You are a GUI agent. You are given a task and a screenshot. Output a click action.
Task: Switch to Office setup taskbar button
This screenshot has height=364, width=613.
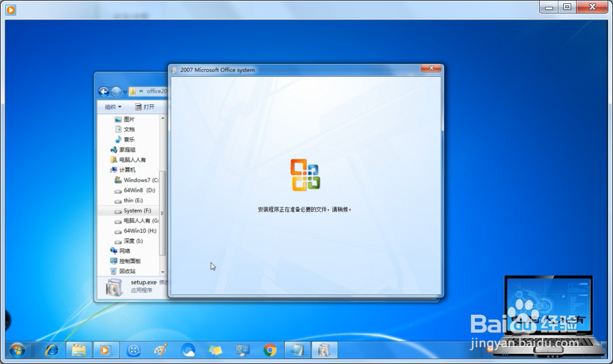tap(324, 350)
